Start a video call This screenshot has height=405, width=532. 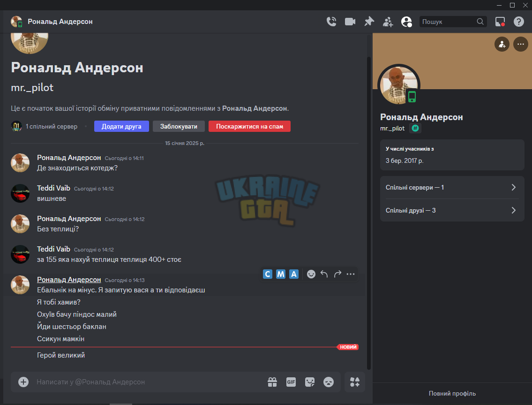(350, 22)
